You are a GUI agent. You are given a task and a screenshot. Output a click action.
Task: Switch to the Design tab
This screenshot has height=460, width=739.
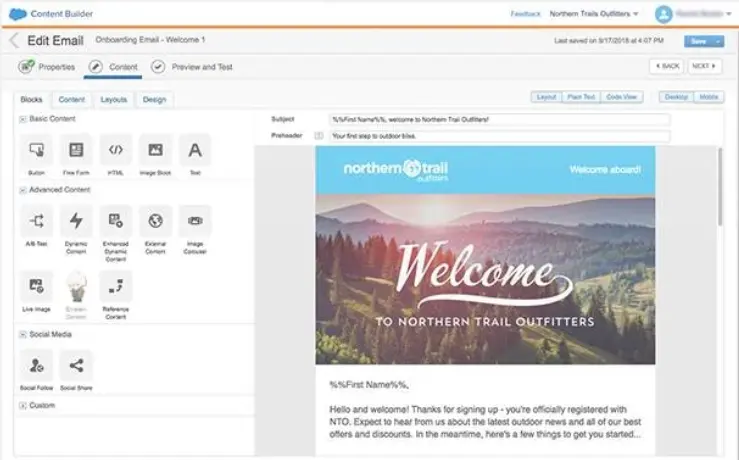(155, 99)
